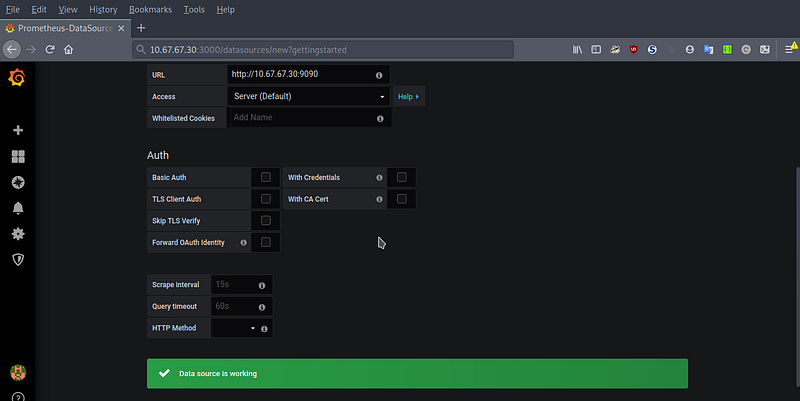Click the HTTP Method info icon
The image size is (800, 401).
point(264,329)
